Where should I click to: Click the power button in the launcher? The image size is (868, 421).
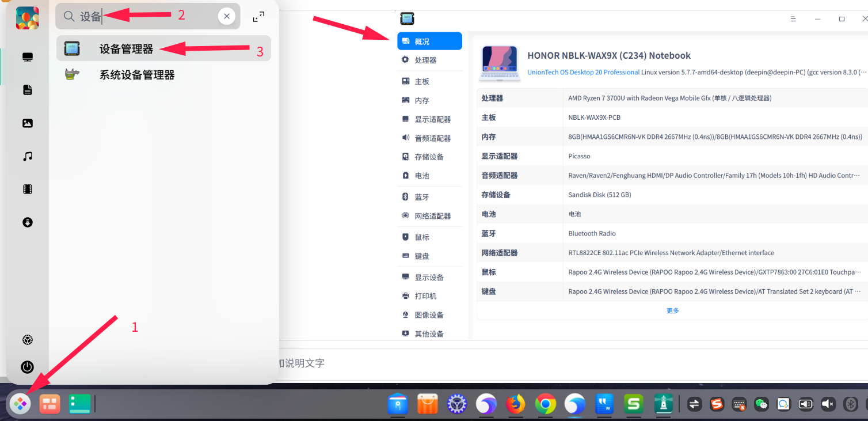28,367
